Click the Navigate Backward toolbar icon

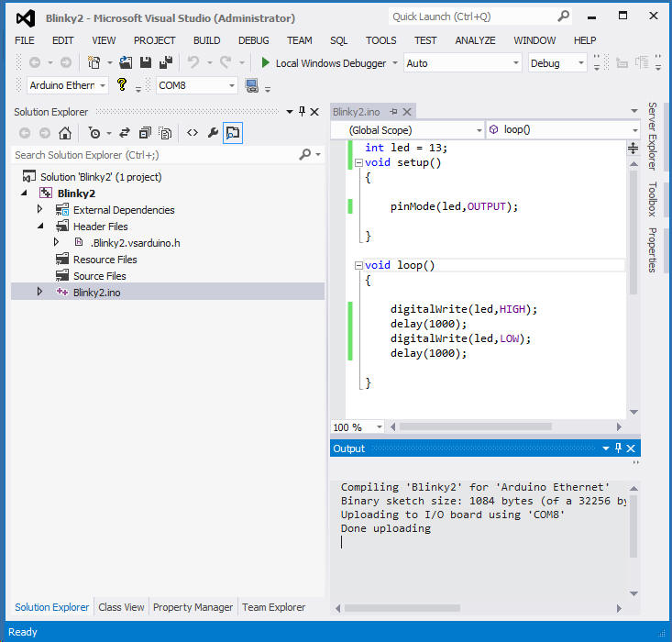35,63
